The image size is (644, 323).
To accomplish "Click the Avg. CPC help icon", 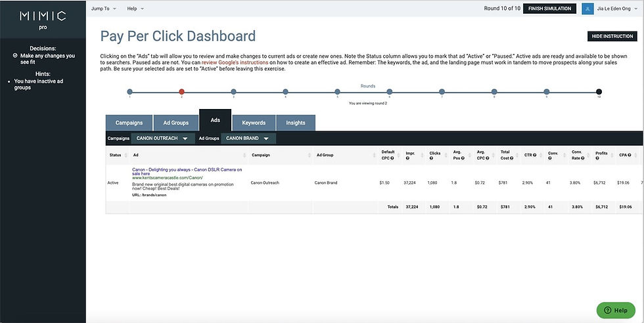I will tap(488, 158).
